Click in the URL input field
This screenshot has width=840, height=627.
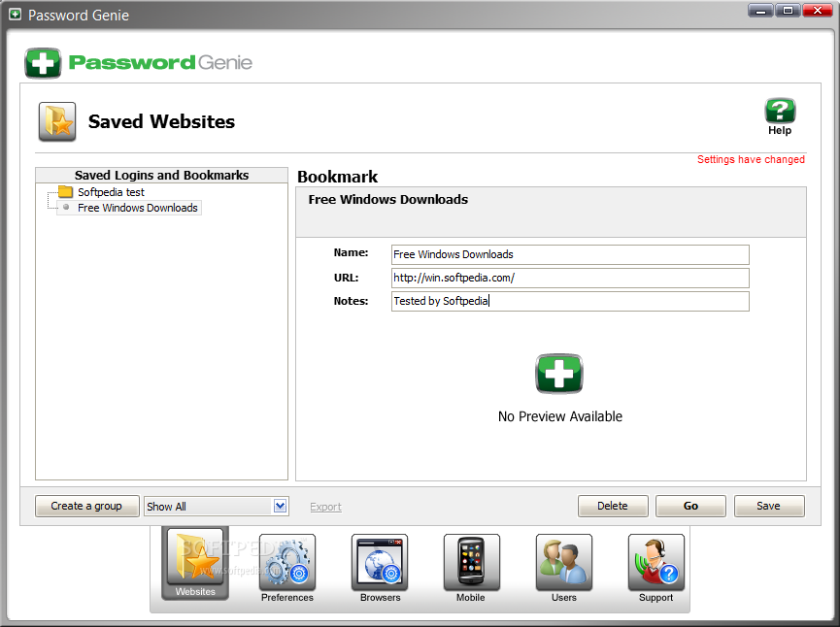point(570,278)
